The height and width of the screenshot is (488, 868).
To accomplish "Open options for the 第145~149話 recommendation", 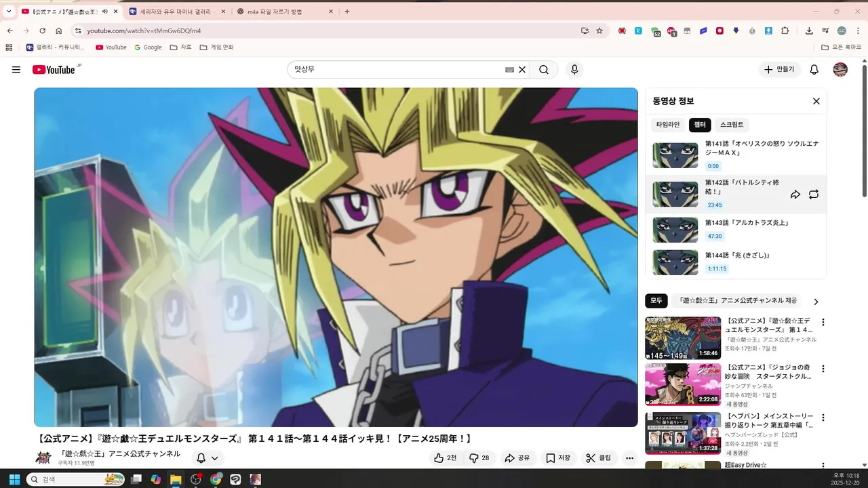I will pos(823,323).
